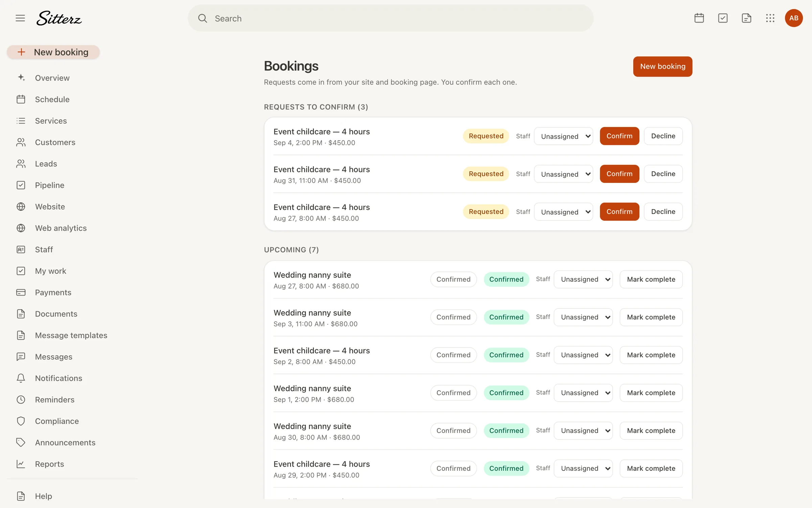The width and height of the screenshot is (812, 508).
Task: Open Staff dropdown for Aug 29 Event childcare
Action: coord(583,468)
